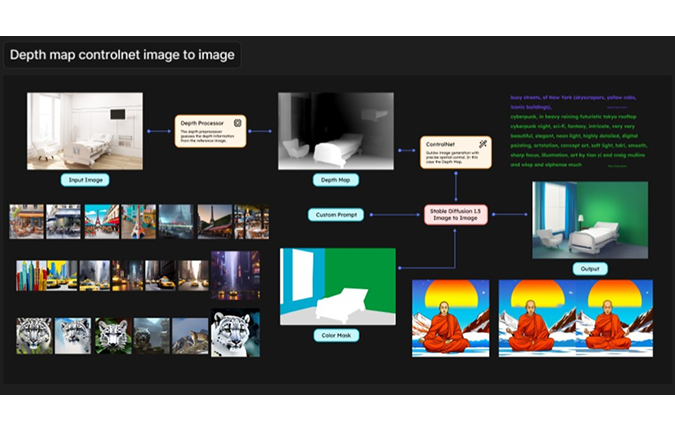Click the Custom Prompt label
The height and width of the screenshot is (432, 675).
pos(336,215)
